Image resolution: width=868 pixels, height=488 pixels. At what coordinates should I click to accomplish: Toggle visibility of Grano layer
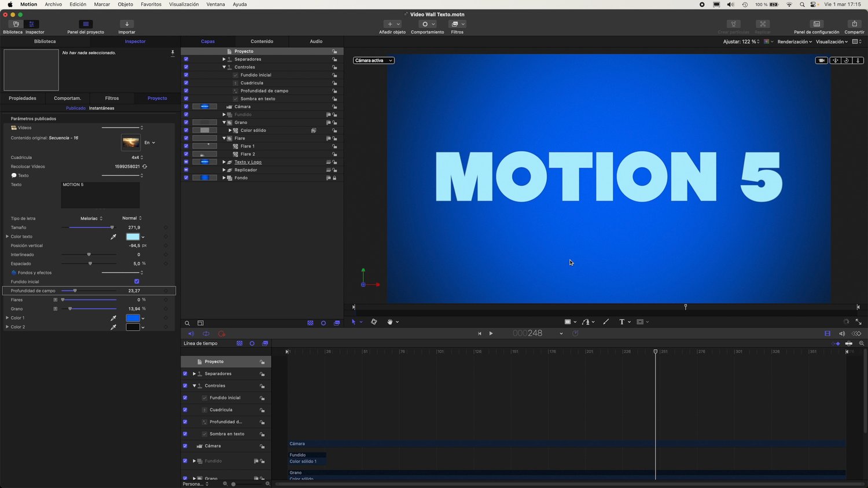coord(186,123)
